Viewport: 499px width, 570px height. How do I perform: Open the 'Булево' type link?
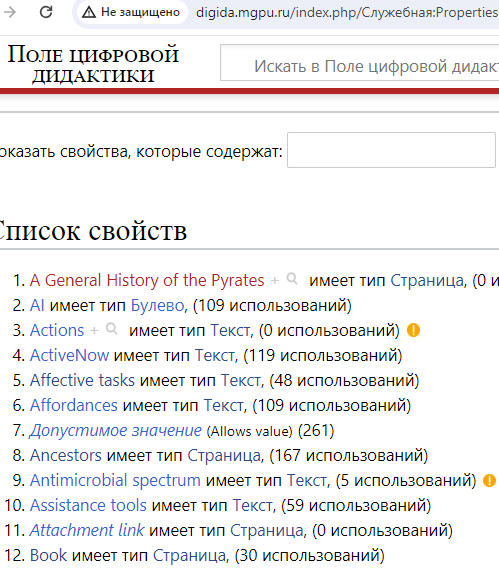pyautogui.click(x=157, y=305)
